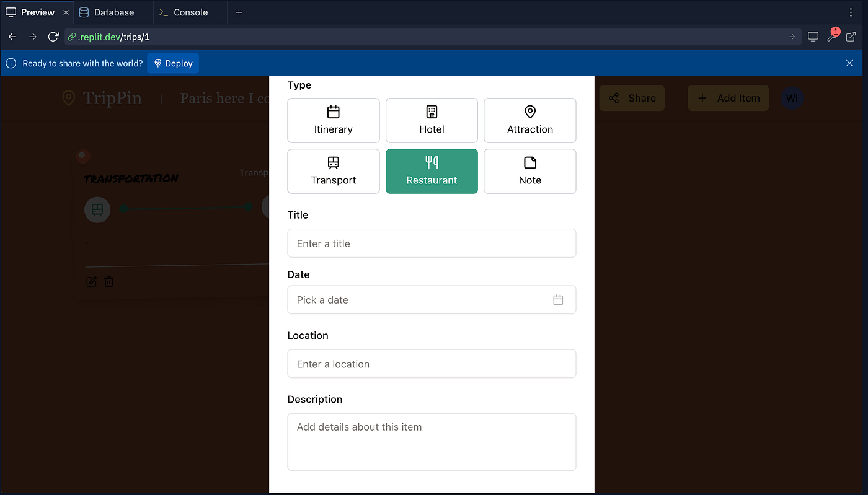Viewport: 868px width, 495px height.
Task: Click the red pushpin on Transportation card
Action: tap(83, 157)
